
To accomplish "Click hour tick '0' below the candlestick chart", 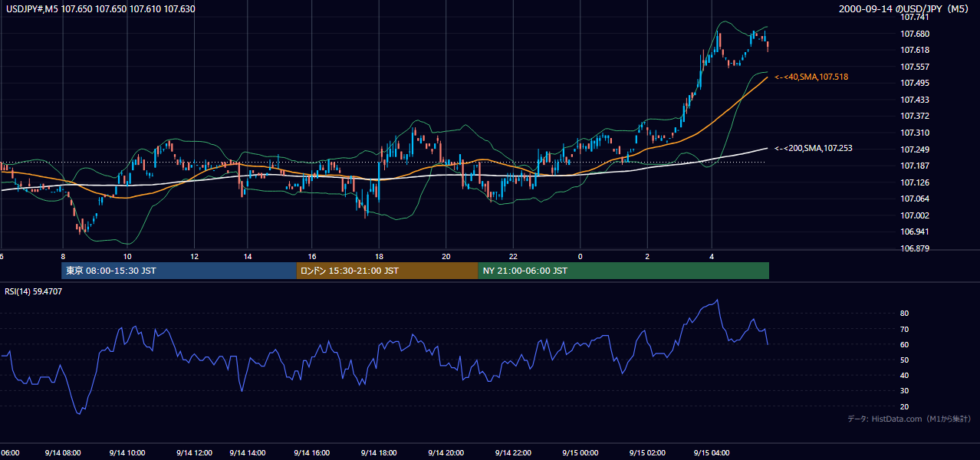I will coord(580,256).
